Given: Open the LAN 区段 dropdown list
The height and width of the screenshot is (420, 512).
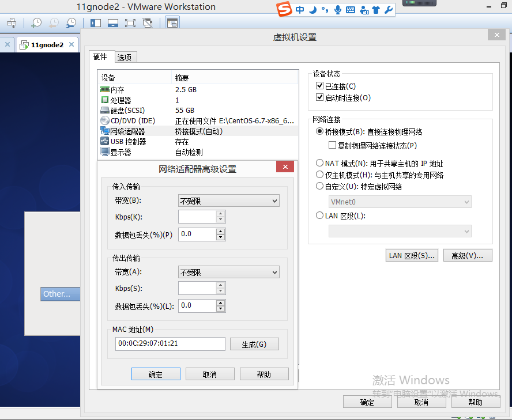Looking at the screenshot, I should (400, 231).
